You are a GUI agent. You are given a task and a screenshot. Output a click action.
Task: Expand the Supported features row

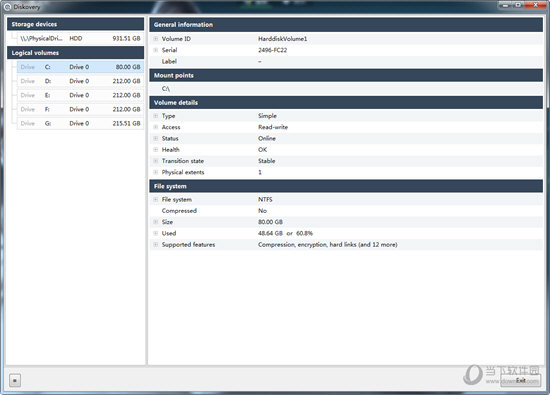click(156, 245)
